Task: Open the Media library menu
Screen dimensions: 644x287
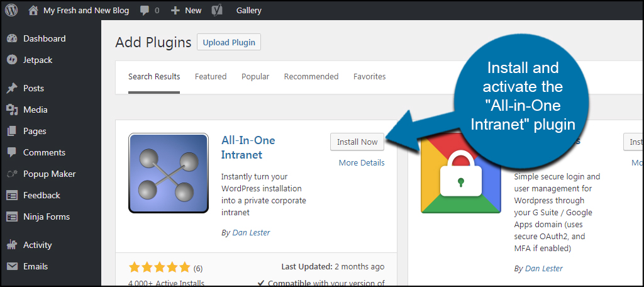Action: pos(35,110)
